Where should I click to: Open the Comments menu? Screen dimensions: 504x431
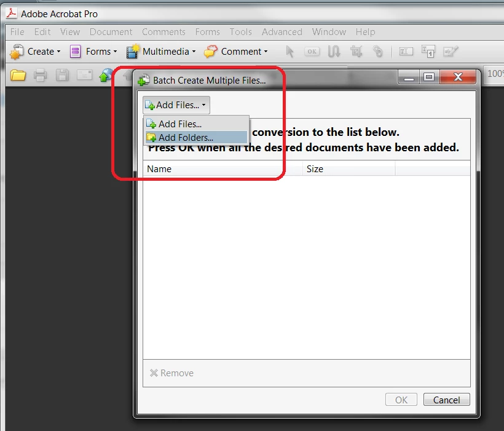[163, 32]
